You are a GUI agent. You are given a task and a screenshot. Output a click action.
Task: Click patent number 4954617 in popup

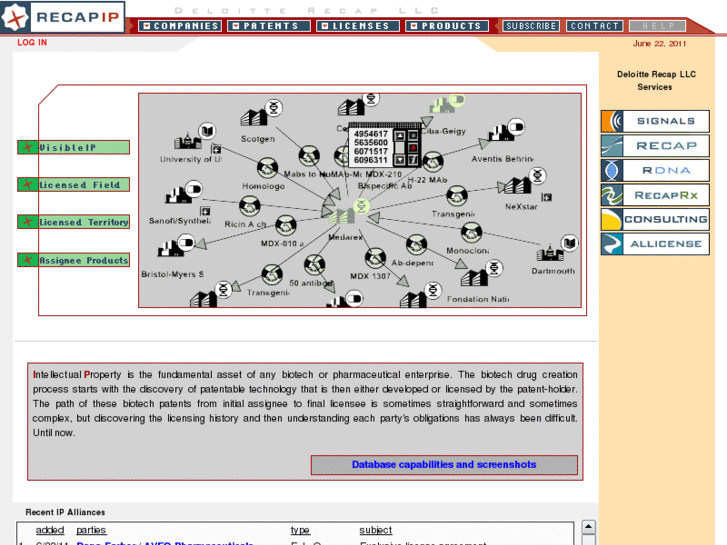coord(370,134)
